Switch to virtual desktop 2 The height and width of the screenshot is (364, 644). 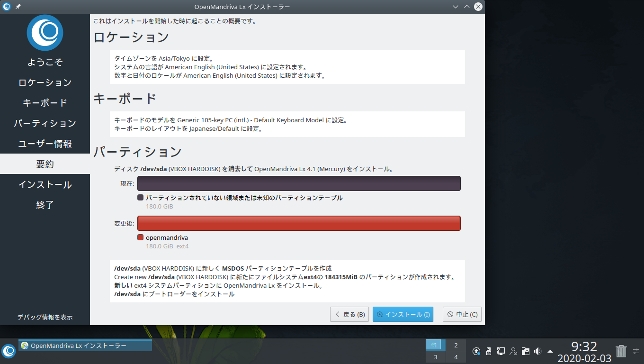click(456, 345)
